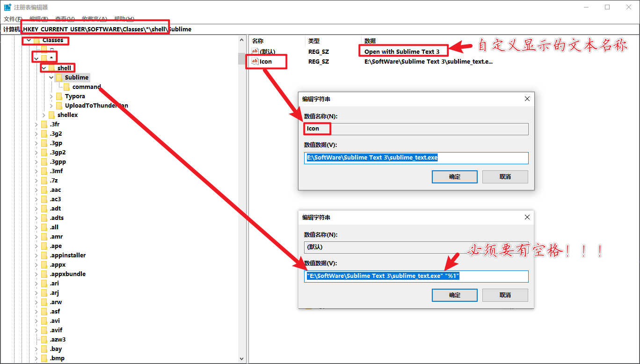Select the .appxbundle key in tree
Viewport: 640px width, 364px height.
(x=67, y=274)
